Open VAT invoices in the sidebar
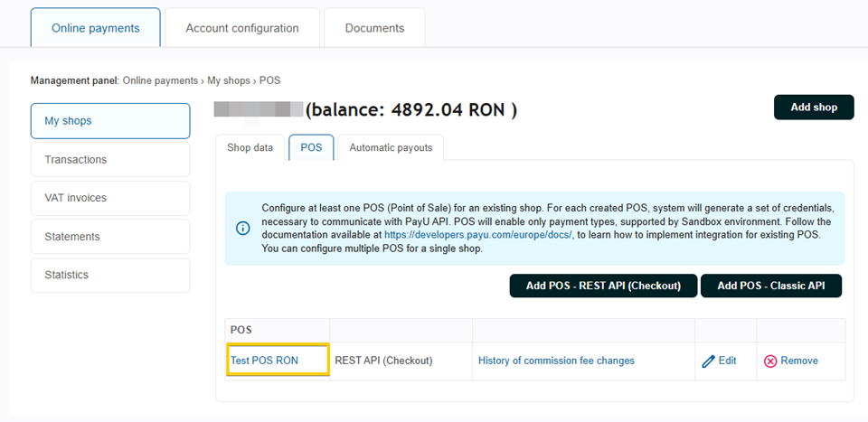Image resolution: width=868 pixels, height=422 pixels. (109, 198)
